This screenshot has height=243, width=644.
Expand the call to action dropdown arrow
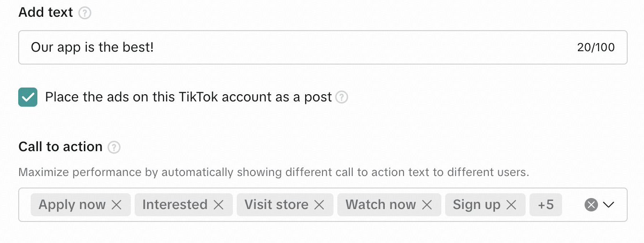[x=609, y=205]
